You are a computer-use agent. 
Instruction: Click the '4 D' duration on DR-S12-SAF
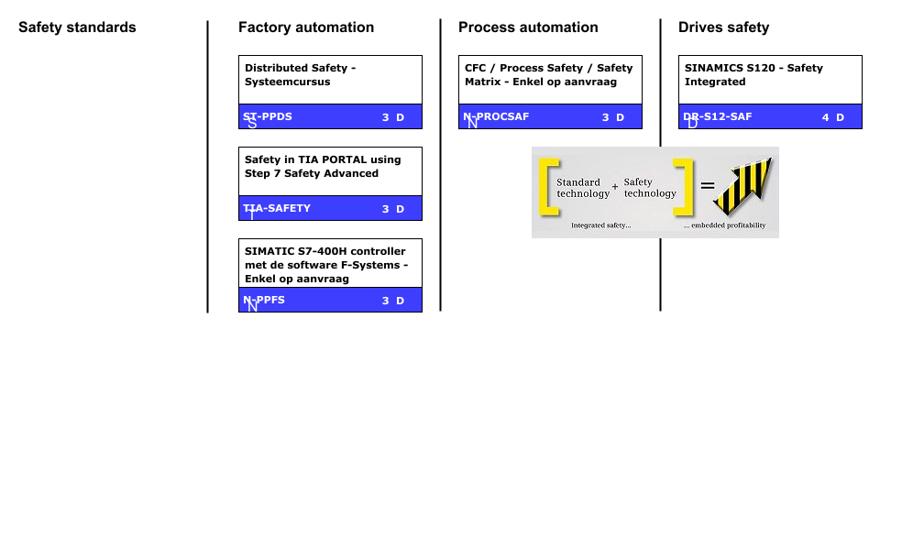click(x=832, y=117)
